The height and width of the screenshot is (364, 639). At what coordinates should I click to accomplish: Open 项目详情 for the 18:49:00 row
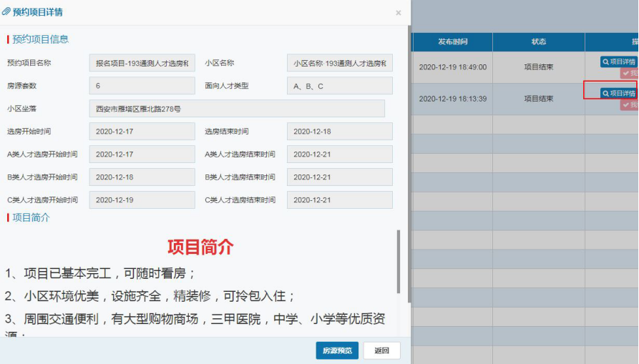point(619,62)
